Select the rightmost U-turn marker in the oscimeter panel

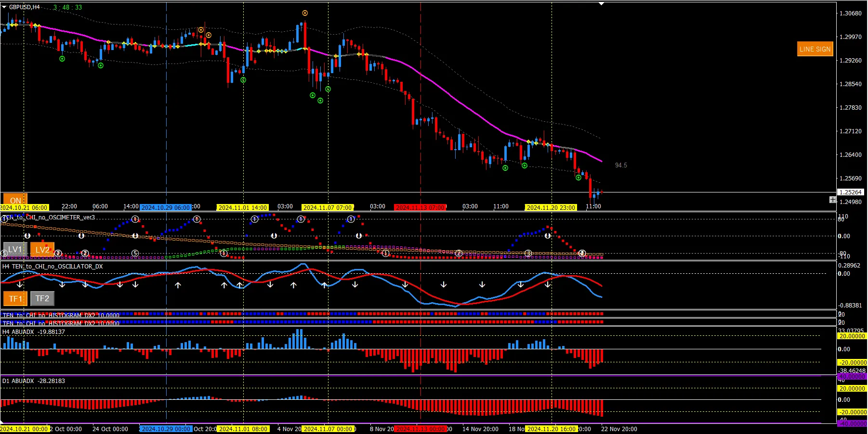coord(547,236)
